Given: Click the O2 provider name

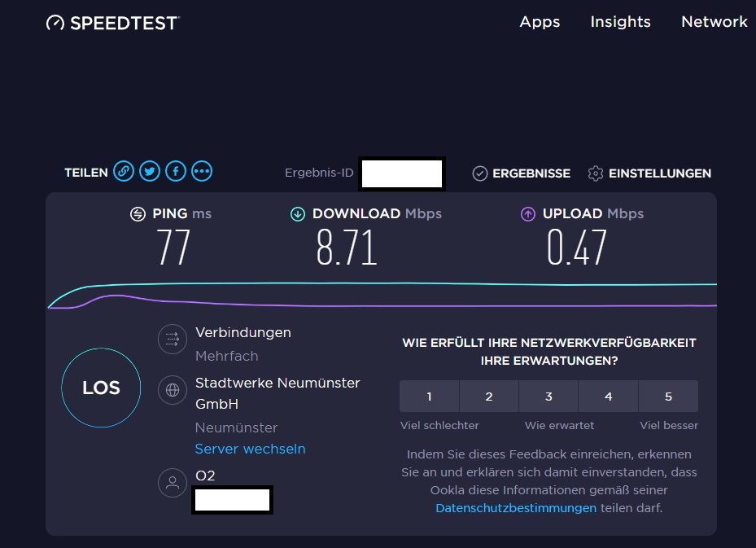Looking at the screenshot, I should coord(205,476).
